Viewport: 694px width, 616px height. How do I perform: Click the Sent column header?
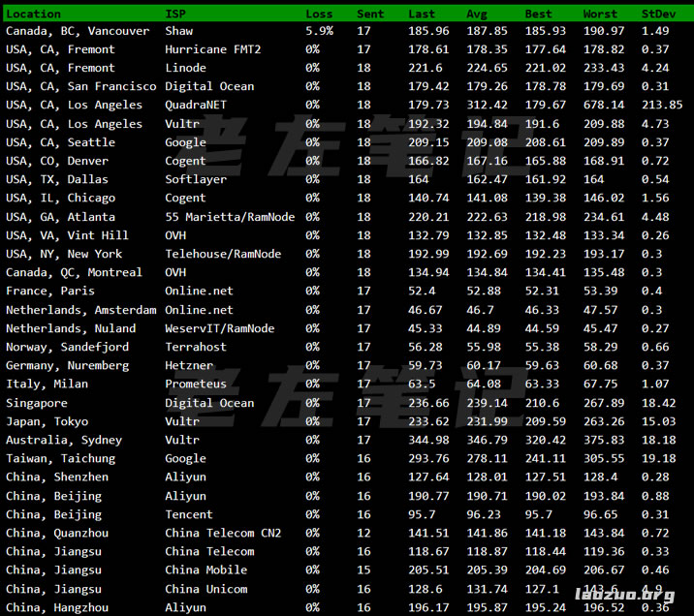(370, 15)
